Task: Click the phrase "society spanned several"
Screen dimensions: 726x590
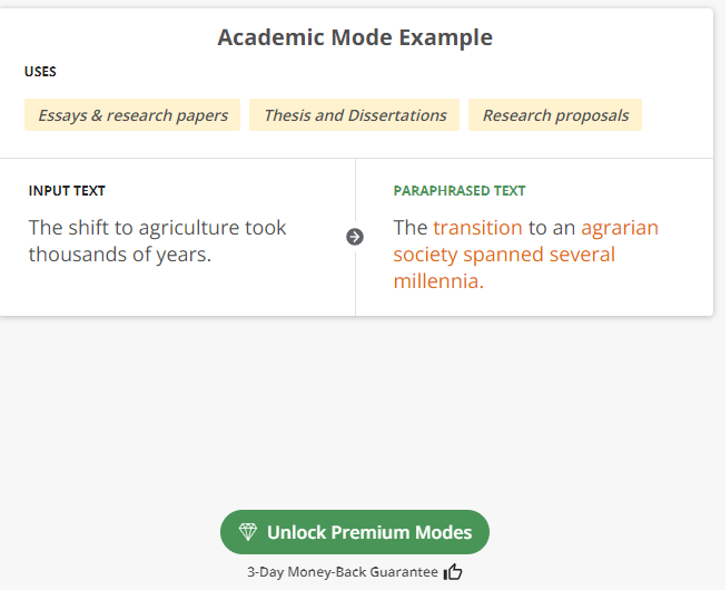Action: click(504, 254)
